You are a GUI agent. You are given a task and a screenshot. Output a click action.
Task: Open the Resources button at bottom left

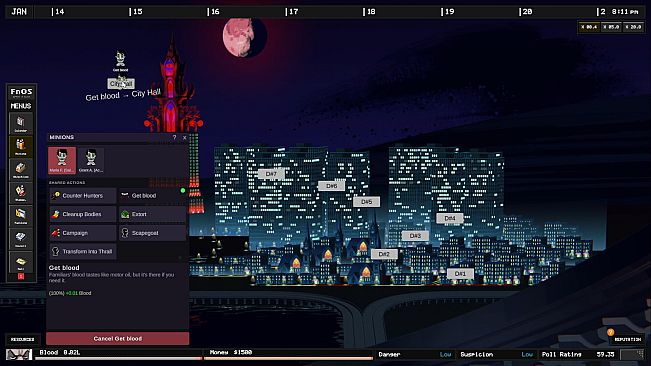(x=22, y=339)
